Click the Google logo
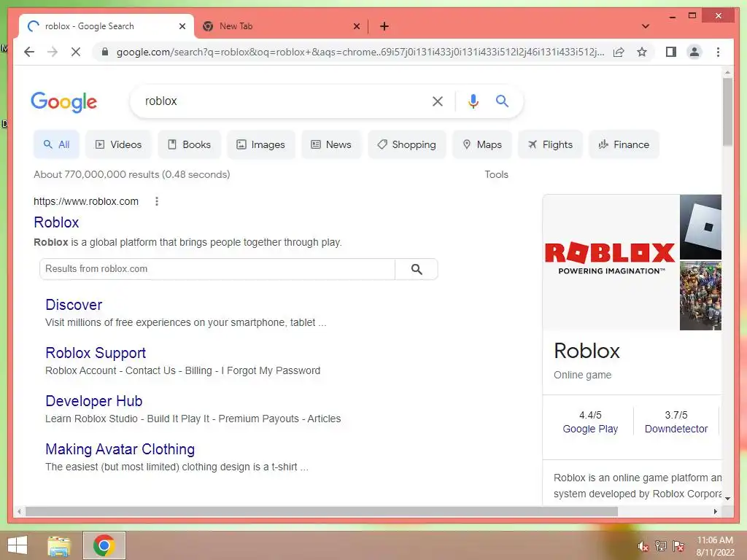747x560 pixels. click(x=64, y=102)
